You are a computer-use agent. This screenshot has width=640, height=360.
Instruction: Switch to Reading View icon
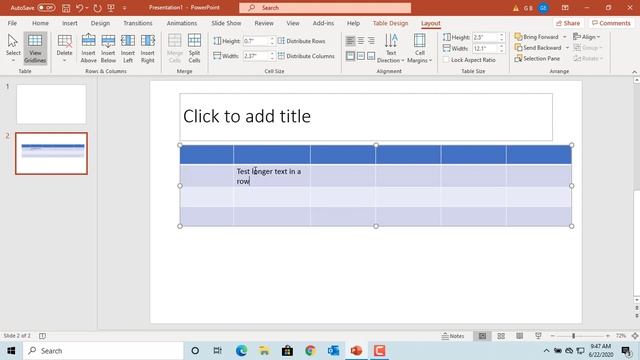click(x=520, y=336)
